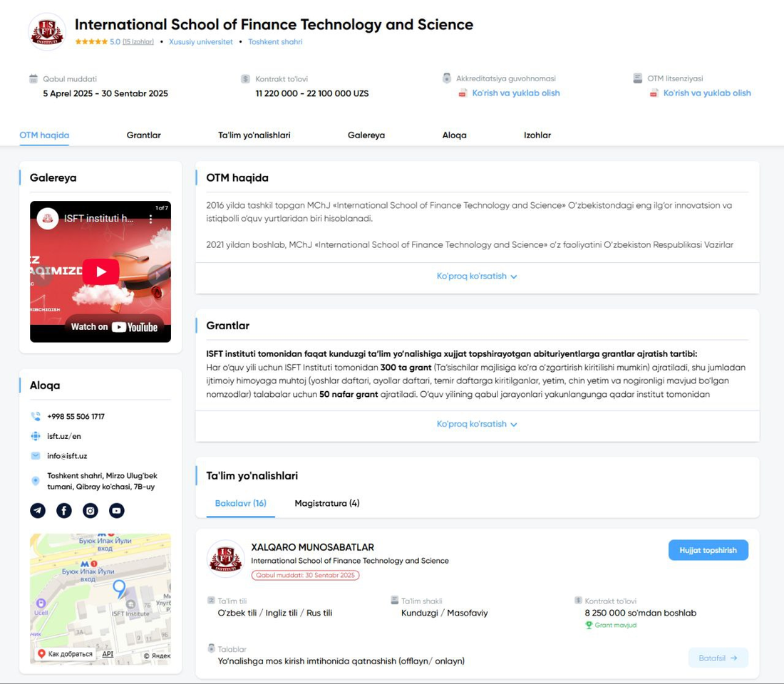Download accreditation via Ko'rish va yuklab olish

click(x=516, y=93)
